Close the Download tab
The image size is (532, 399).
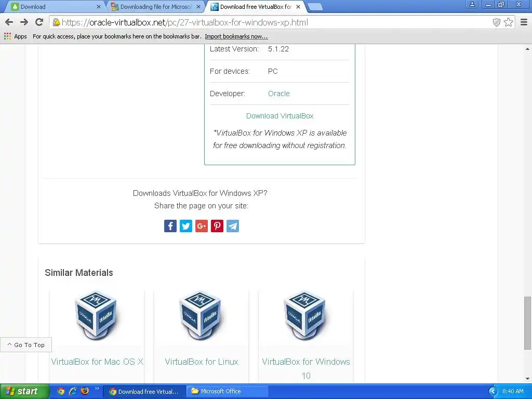(98, 7)
